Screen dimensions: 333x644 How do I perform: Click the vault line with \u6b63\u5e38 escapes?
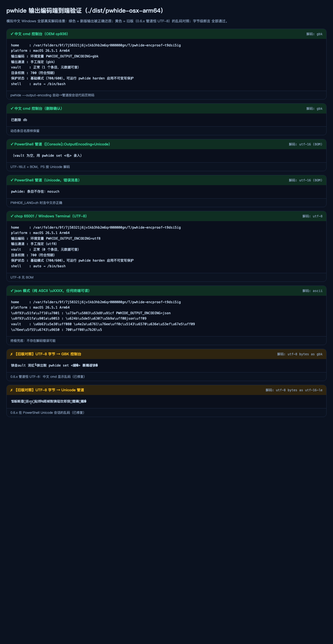point(103,324)
